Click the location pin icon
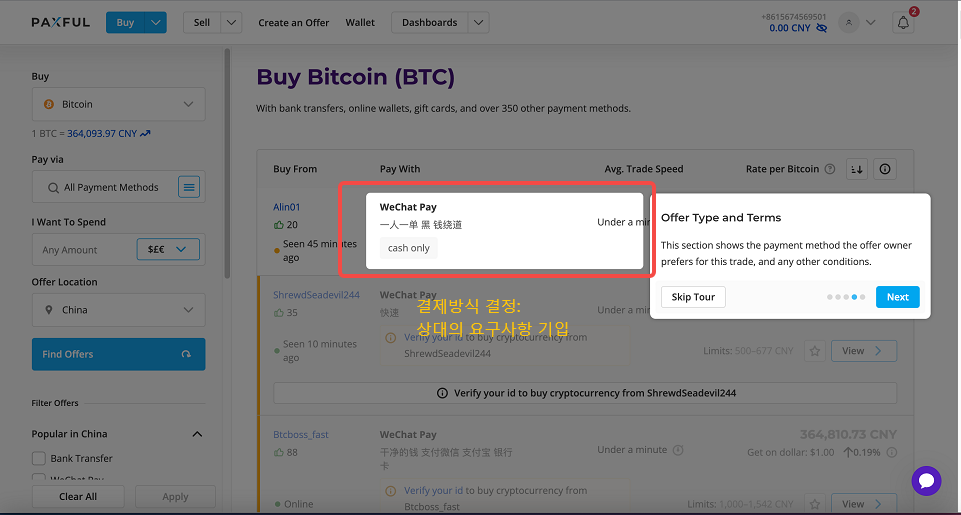The height and width of the screenshot is (515, 961). (x=49, y=310)
